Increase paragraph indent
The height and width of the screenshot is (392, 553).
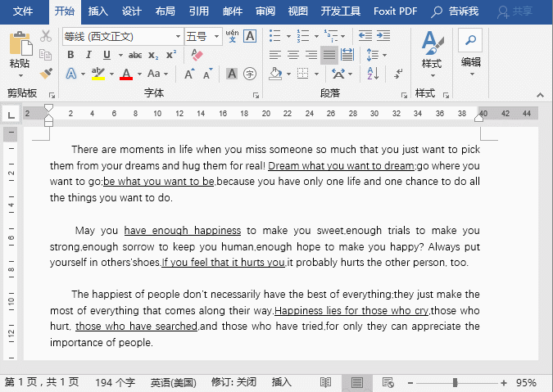pyautogui.click(x=383, y=35)
